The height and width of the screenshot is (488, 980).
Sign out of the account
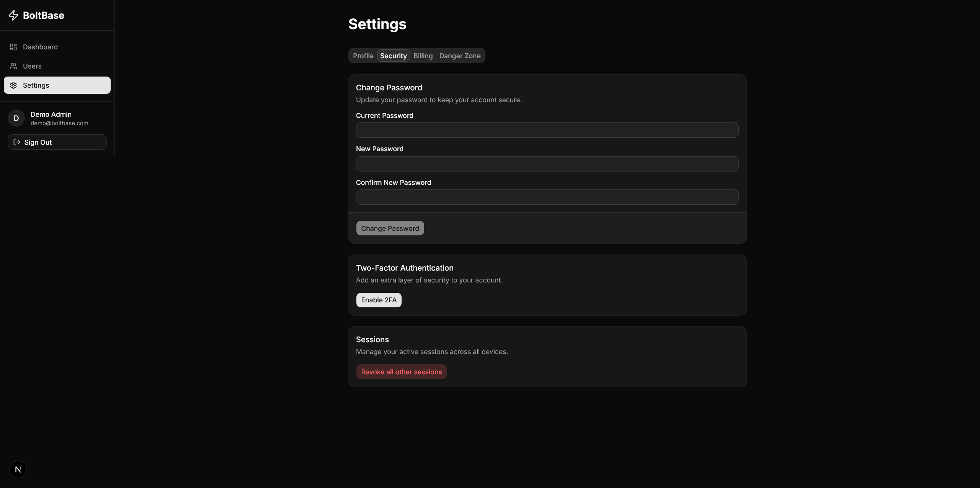(37, 142)
